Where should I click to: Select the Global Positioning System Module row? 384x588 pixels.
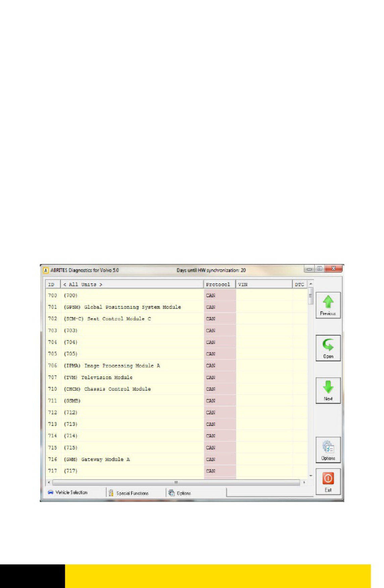(177, 307)
